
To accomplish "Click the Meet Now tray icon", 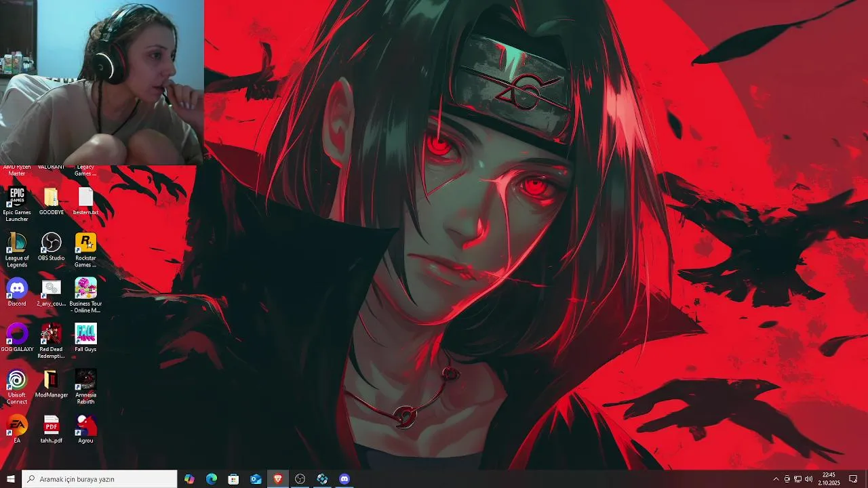I will click(787, 479).
